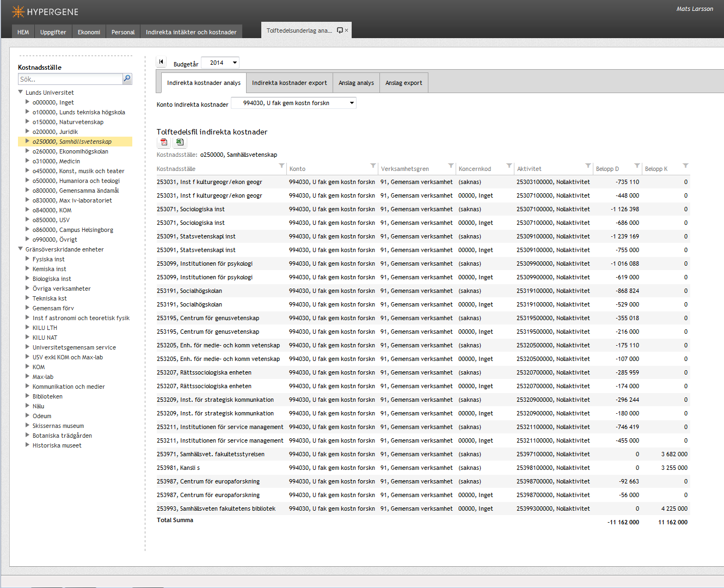This screenshot has width=724, height=588.
Task: Click the 3 682 000 Belopp K value
Action: coord(674,454)
